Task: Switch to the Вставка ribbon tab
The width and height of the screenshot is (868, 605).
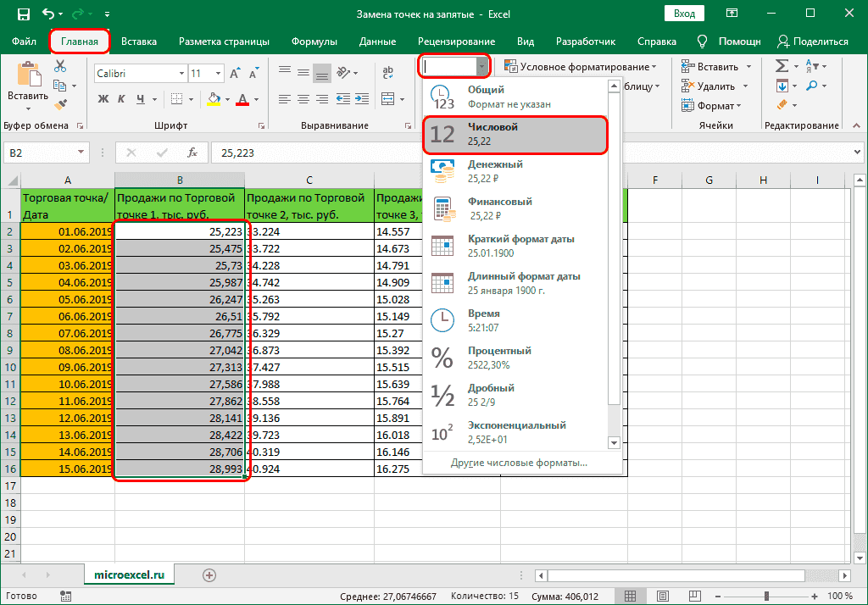Action: tap(139, 40)
